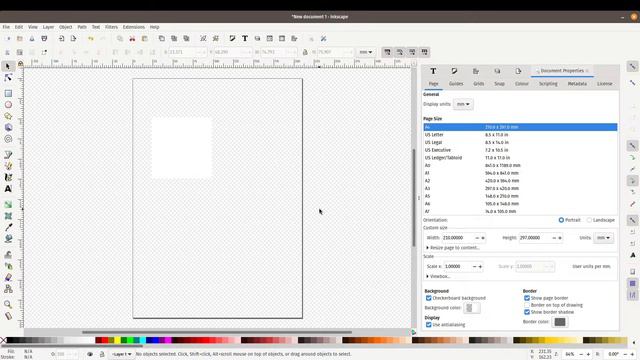Expand the Viewbox section
This screenshot has height=360, width=640.
tap(438, 276)
